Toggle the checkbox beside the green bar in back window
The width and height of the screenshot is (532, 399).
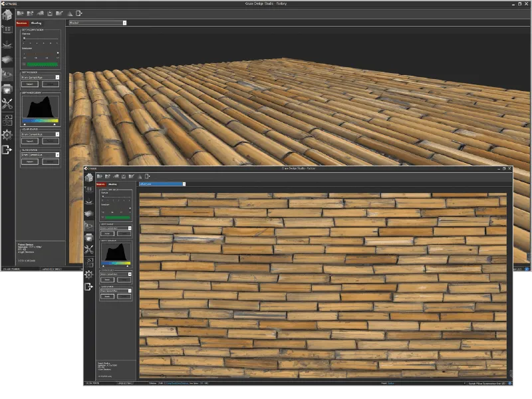coord(25,65)
